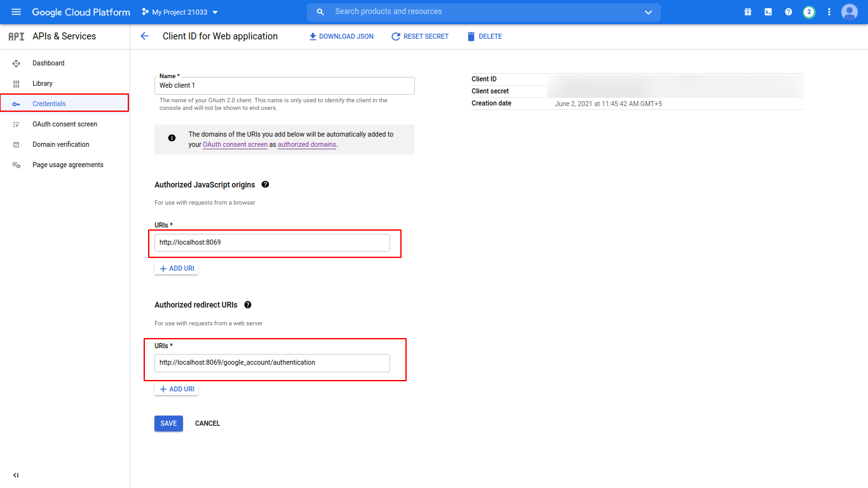Click the magnifier icon in search bar
Image resolution: width=868 pixels, height=488 pixels.
[320, 12]
